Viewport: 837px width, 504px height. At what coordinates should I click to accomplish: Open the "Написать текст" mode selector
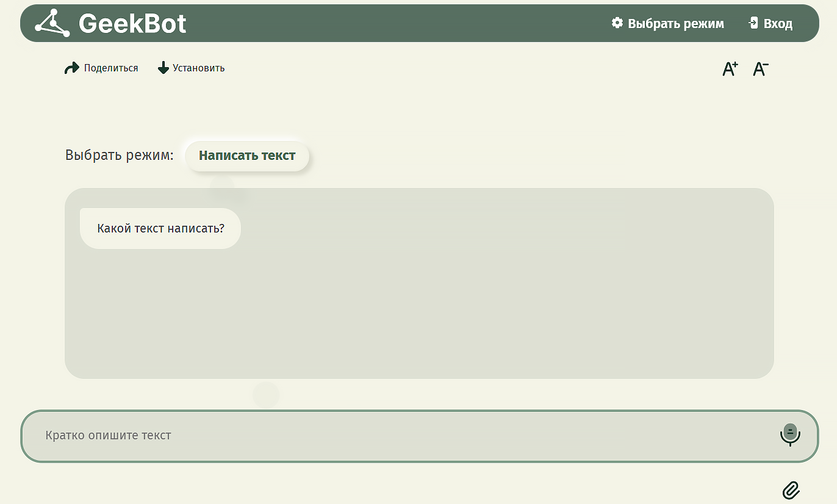click(x=247, y=156)
